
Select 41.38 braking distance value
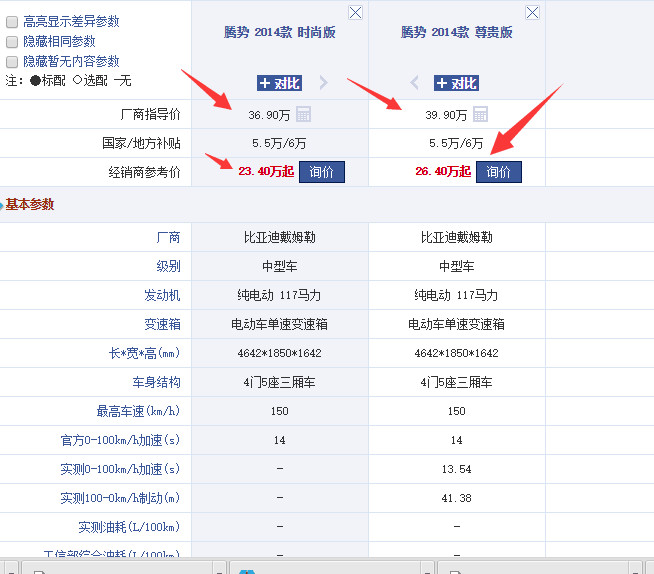click(x=456, y=498)
